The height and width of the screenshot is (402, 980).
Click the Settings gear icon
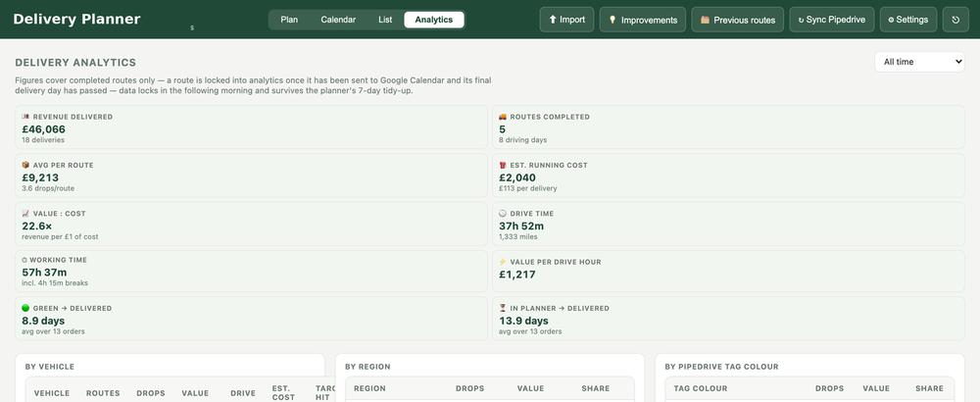click(891, 20)
